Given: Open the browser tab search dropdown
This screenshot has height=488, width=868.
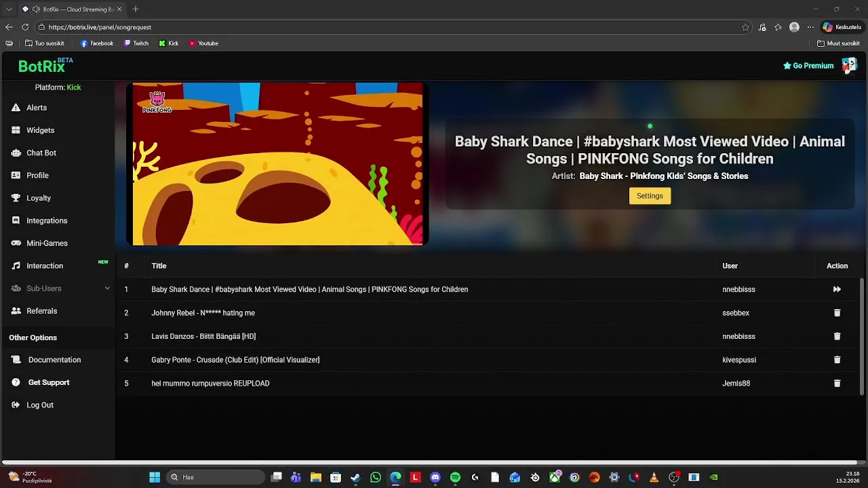Looking at the screenshot, I should coord(9,9).
